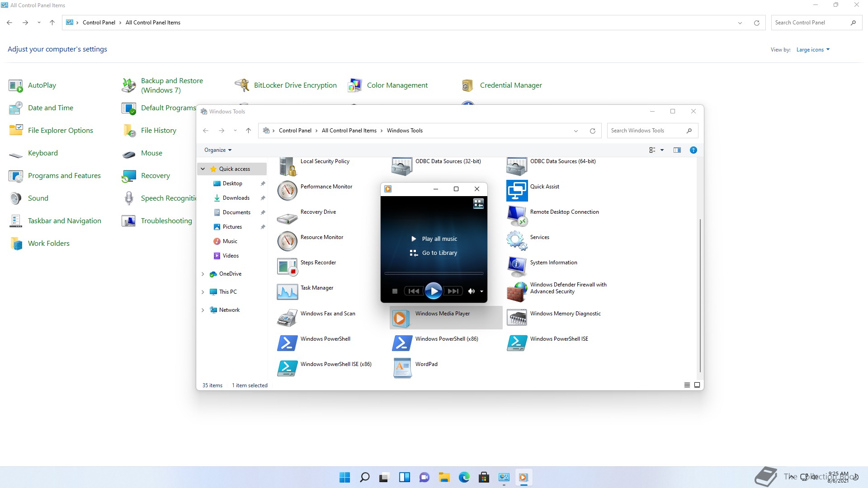Screen dimensions: 868x488
Task: Toggle the preview pane button
Action: (x=677, y=150)
